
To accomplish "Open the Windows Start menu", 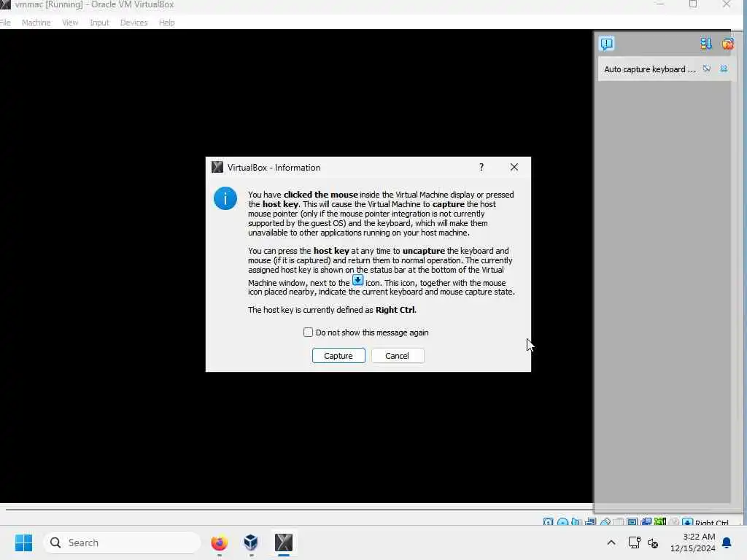I will [23, 542].
